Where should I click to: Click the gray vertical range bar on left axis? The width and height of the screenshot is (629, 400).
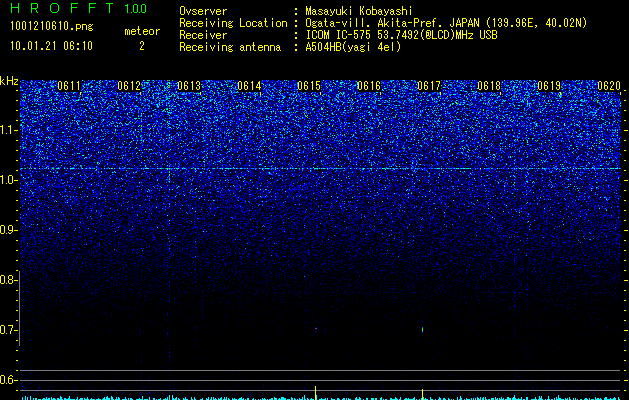click(x=19, y=308)
